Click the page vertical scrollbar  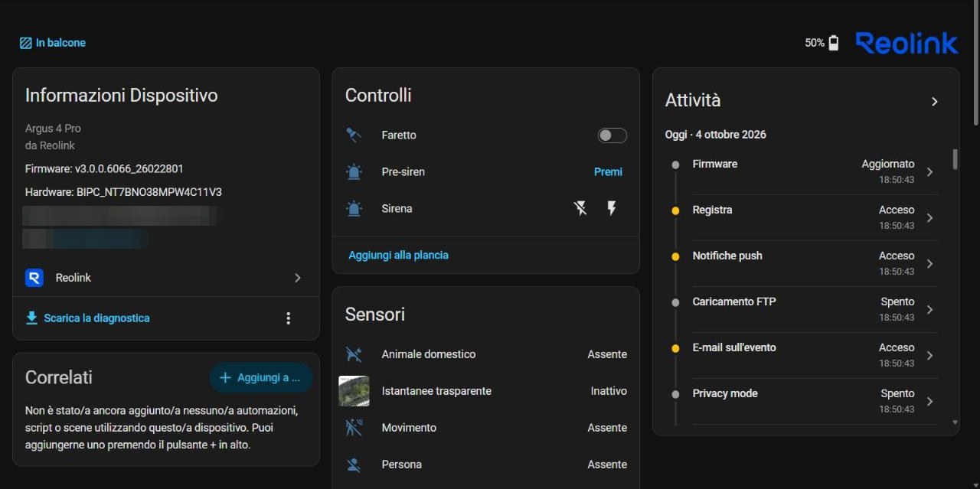click(975, 63)
